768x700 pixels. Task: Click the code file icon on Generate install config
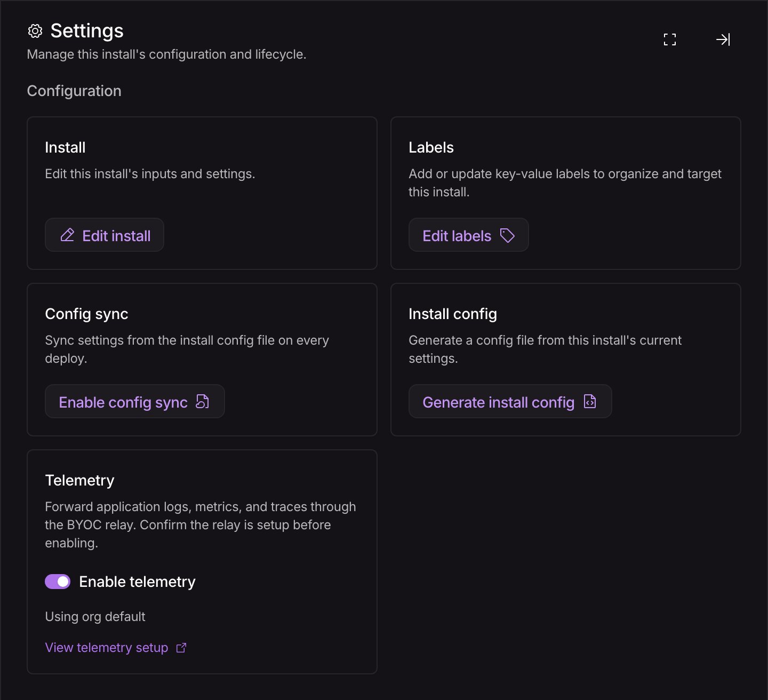590,402
